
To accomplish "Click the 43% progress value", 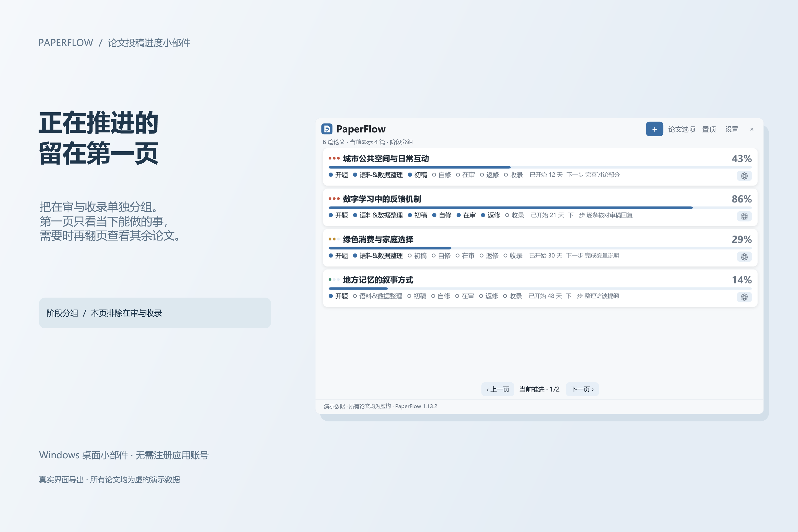I will pos(741,158).
